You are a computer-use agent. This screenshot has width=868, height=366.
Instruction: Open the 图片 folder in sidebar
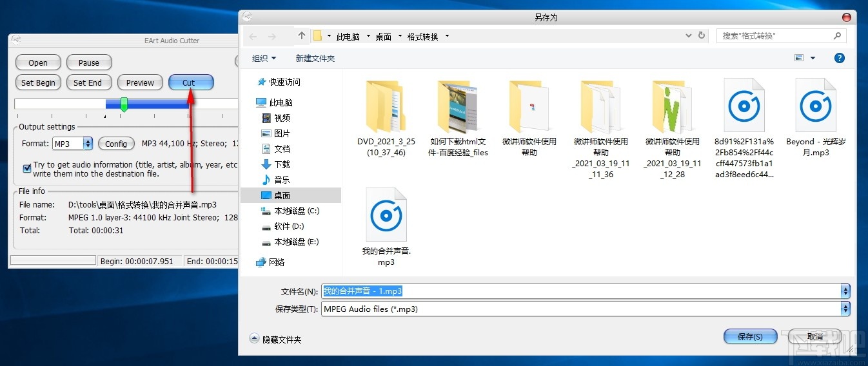[276, 133]
